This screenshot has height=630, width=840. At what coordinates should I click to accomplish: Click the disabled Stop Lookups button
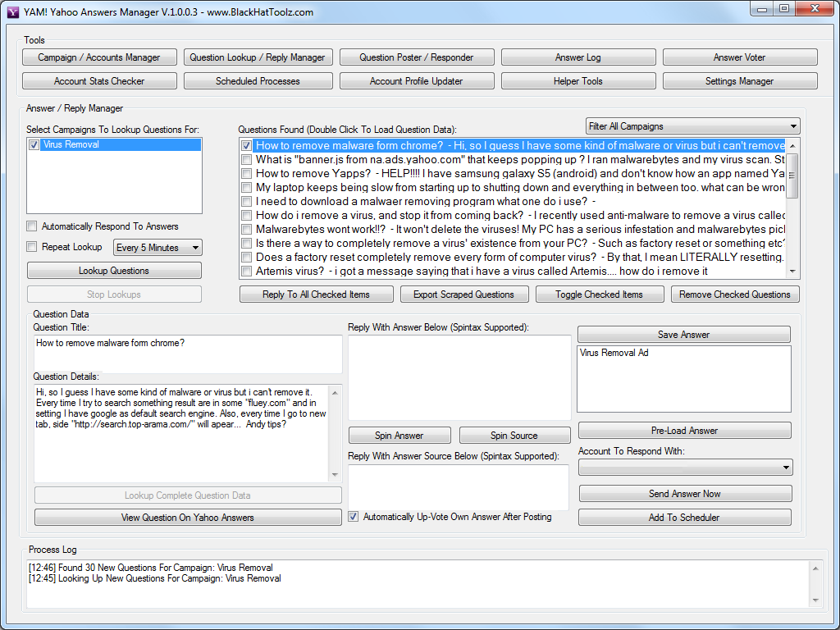[x=114, y=294]
